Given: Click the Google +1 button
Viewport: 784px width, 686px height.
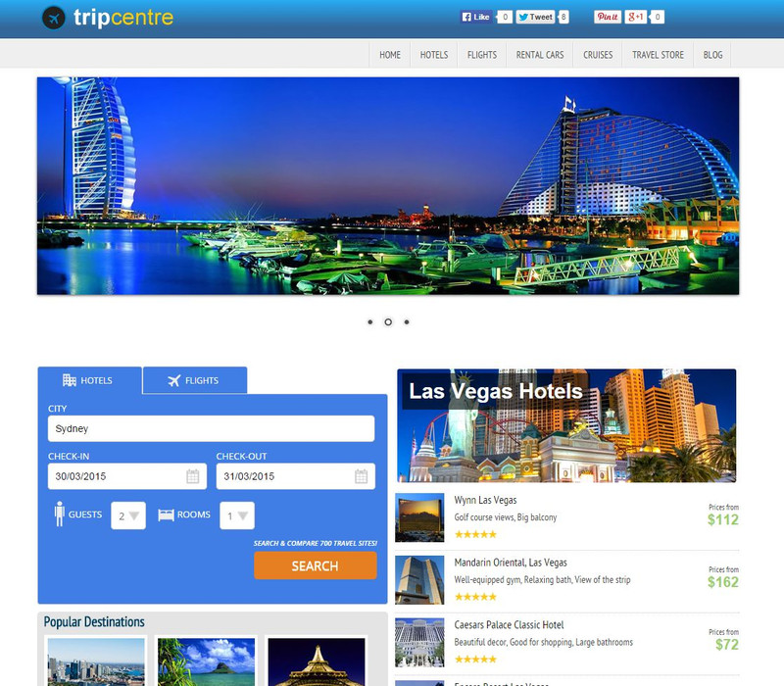Looking at the screenshot, I should [635, 17].
